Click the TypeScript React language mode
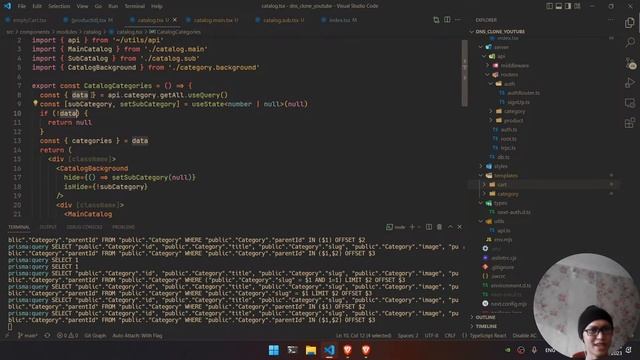The image size is (640, 360). tap(488, 336)
